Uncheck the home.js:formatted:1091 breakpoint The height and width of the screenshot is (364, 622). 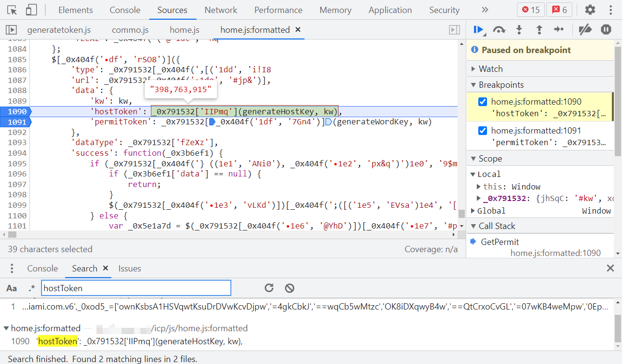[x=483, y=131]
